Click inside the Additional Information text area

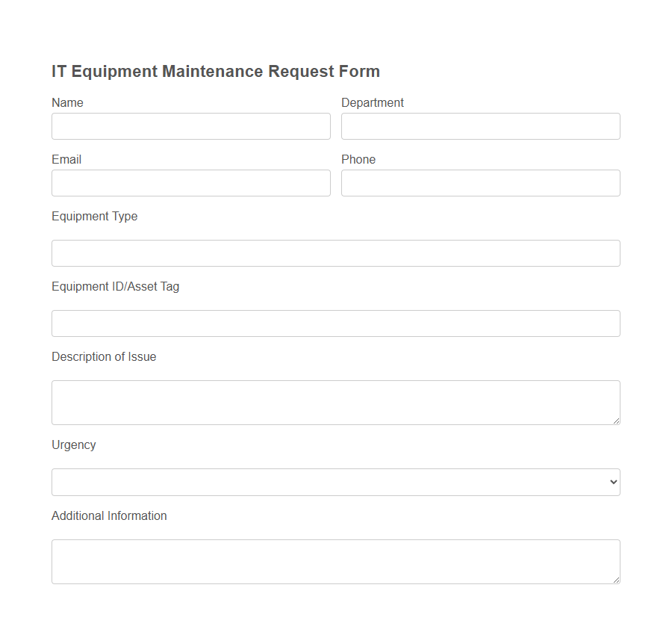tap(335, 561)
